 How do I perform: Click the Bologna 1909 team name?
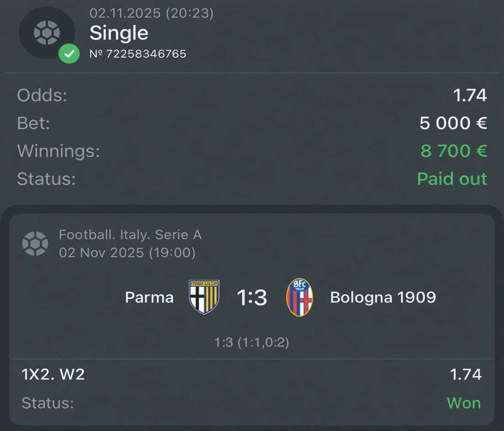(383, 298)
